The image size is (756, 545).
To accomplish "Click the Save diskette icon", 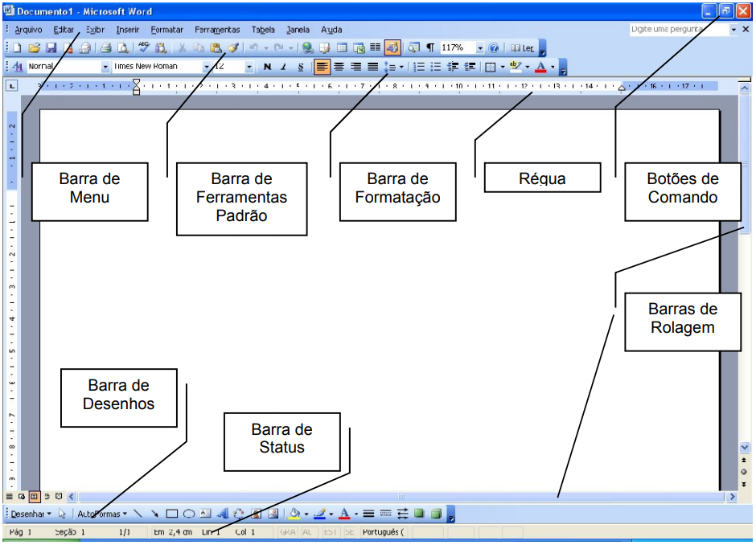I will coord(51,48).
